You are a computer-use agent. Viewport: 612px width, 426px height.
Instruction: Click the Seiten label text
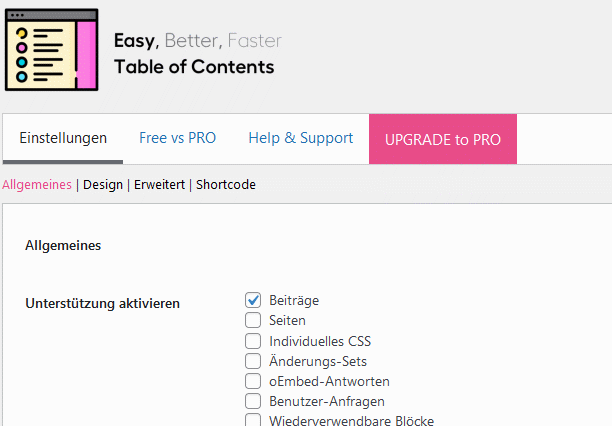coord(287,321)
